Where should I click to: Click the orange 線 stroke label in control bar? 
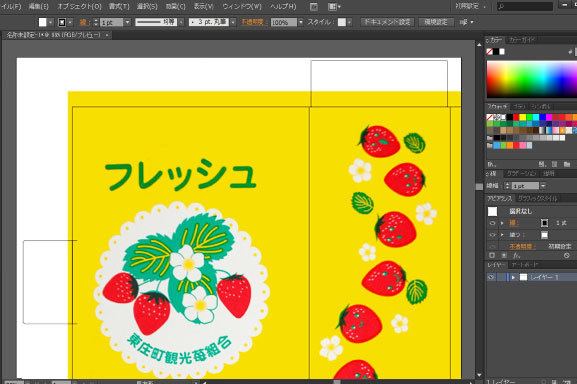pyautogui.click(x=84, y=22)
